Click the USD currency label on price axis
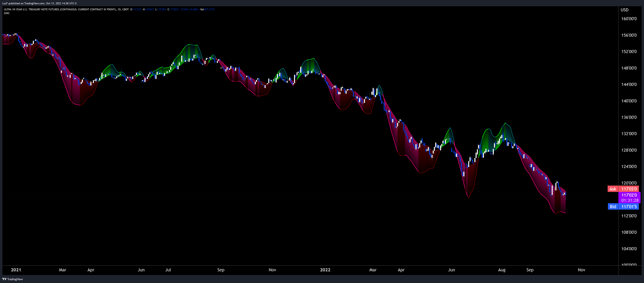The image size is (644, 283). (624, 10)
